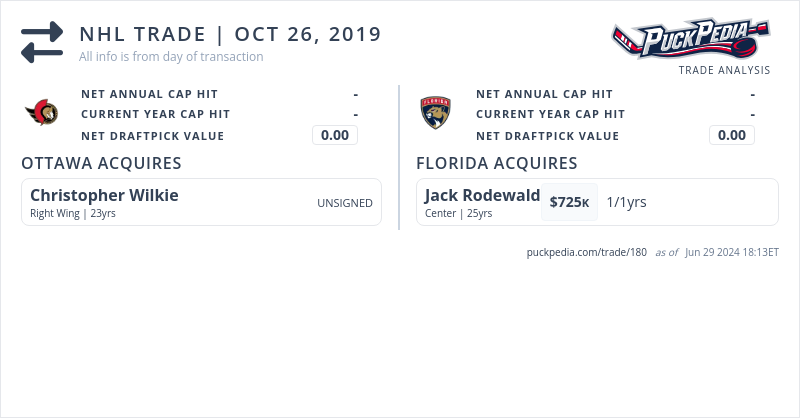Click Florida net draftpick value 0.00
The image size is (800, 418).
click(732, 136)
